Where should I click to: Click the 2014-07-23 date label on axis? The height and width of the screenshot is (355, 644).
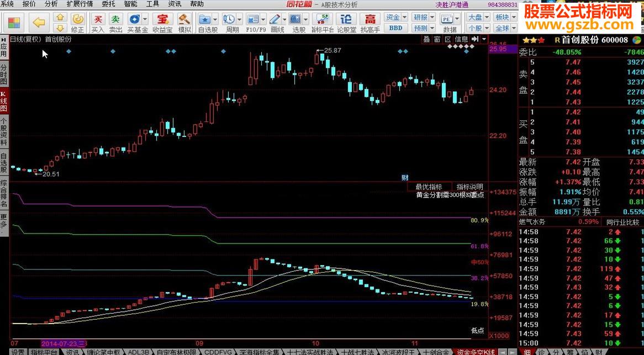click(64, 343)
